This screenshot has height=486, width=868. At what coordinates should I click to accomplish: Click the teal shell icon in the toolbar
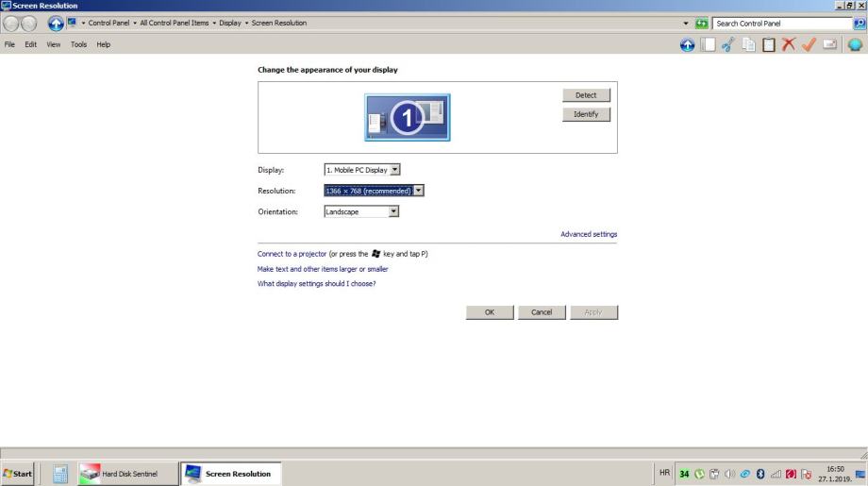[855, 45]
